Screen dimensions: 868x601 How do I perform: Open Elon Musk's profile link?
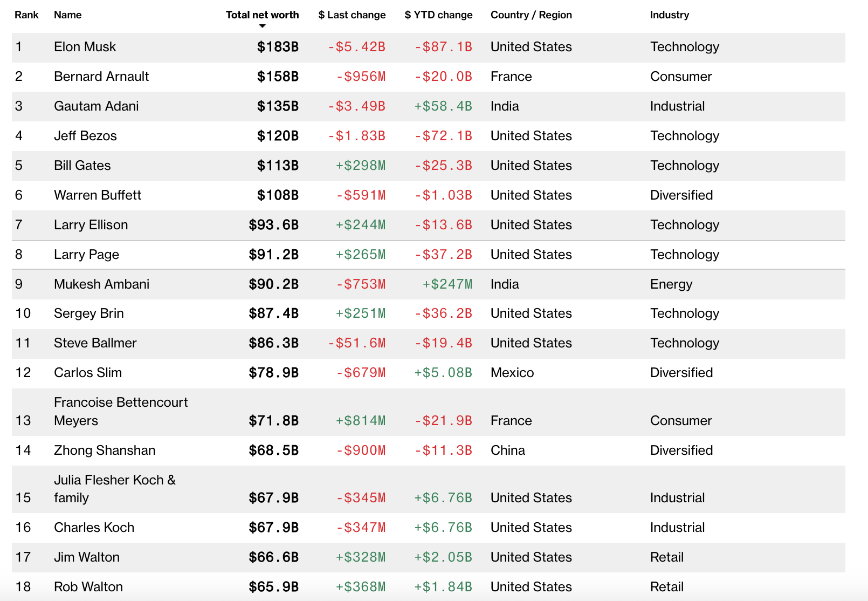[x=85, y=47]
